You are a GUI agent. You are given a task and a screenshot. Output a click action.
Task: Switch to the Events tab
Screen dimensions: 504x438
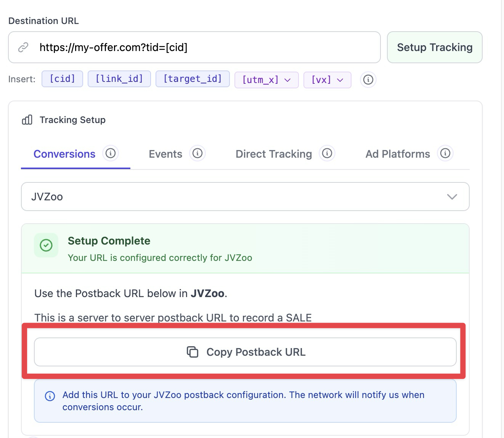[x=165, y=154]
